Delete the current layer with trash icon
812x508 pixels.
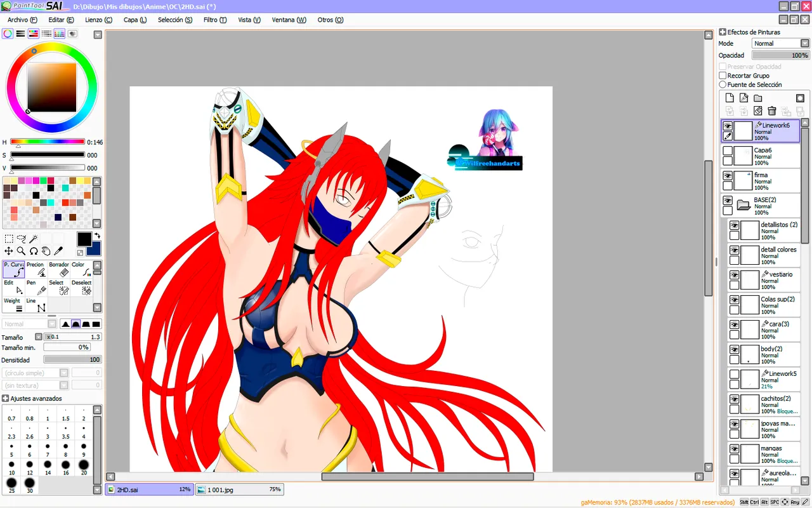tap(772, 111)
